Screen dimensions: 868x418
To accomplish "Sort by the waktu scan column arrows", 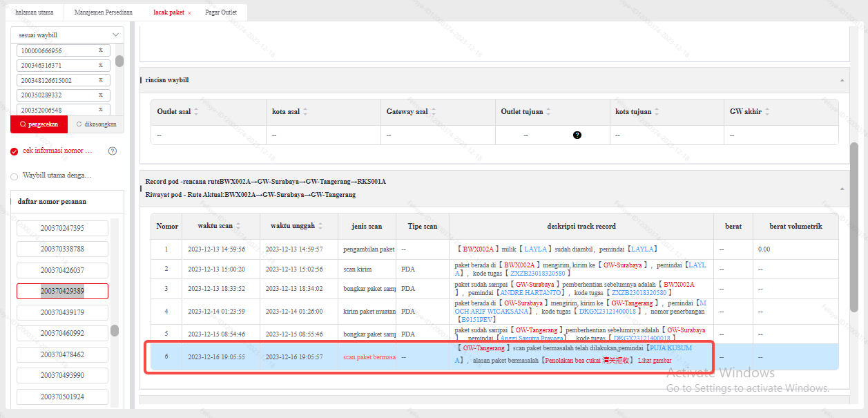I will (x=239, y=226).
